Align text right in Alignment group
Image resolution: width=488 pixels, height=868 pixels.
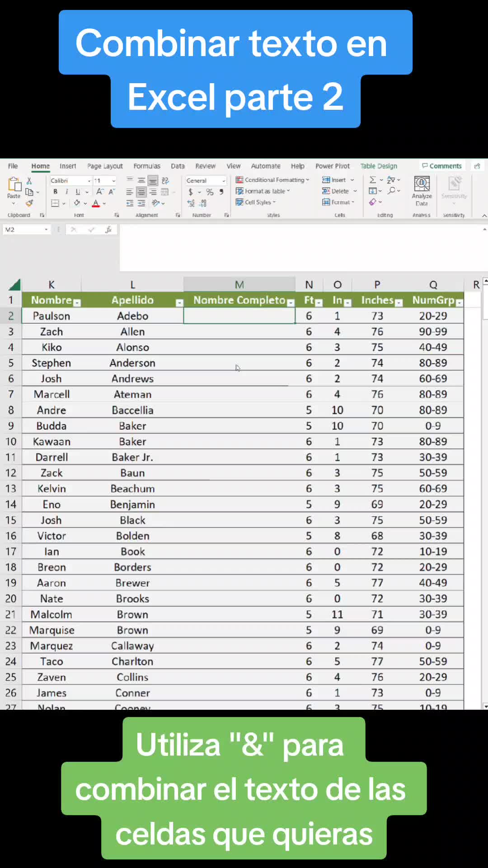[153, 192]
